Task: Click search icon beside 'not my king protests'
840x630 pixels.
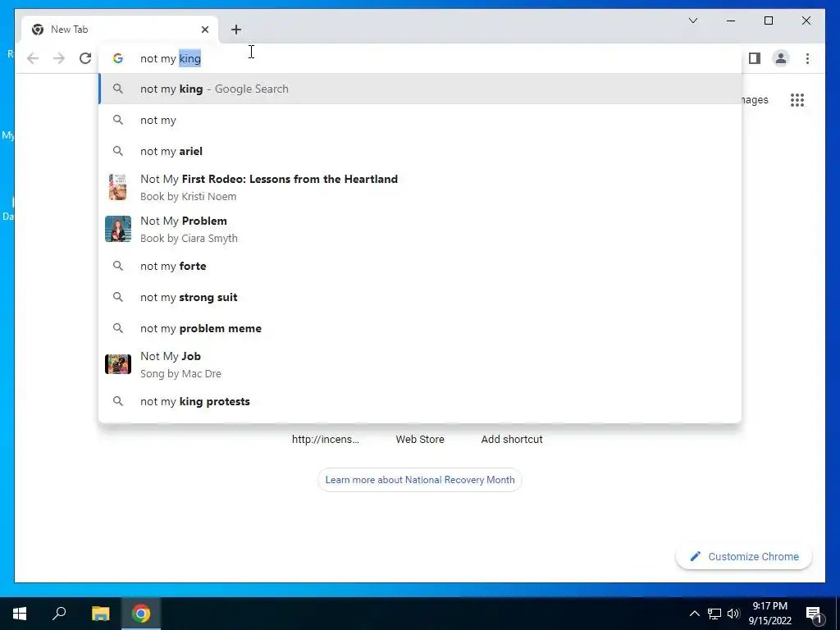Action: coord(118,401)
